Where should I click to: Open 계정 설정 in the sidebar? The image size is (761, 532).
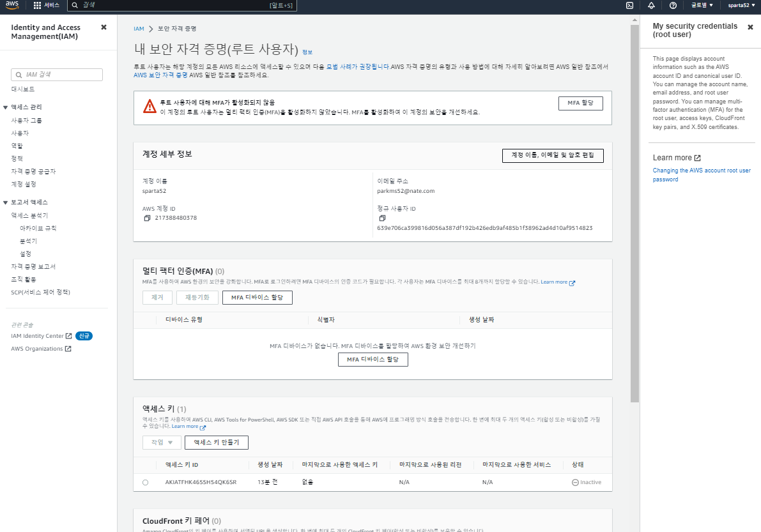point(24,185)
